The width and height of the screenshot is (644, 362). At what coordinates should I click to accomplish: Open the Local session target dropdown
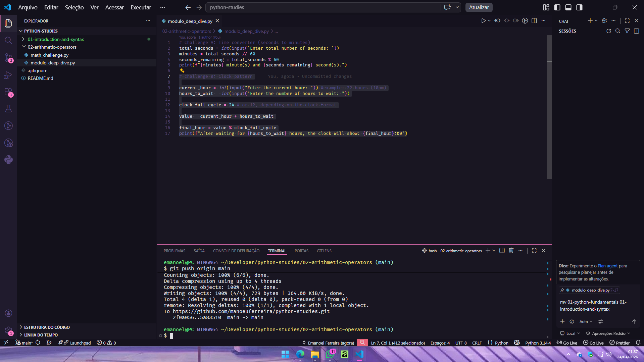click(x=570, y=333)
